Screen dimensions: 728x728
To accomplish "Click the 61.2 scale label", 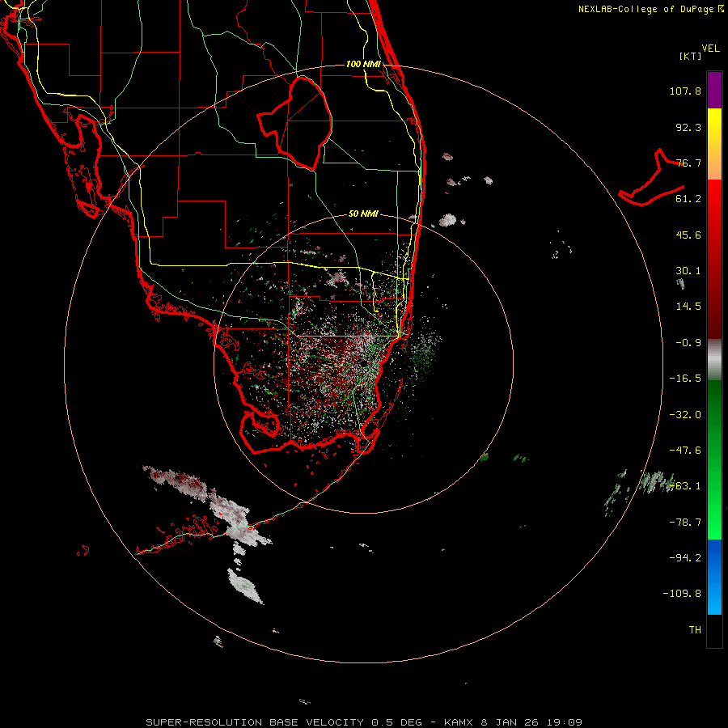I will tap(688, 199).
